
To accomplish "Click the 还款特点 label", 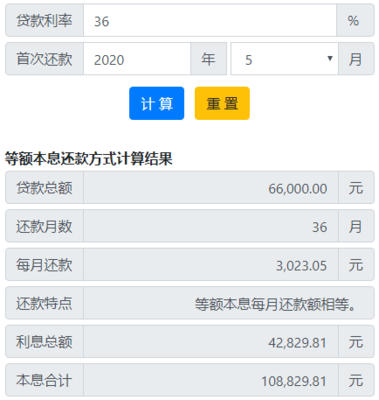I will tap(44, 303).
